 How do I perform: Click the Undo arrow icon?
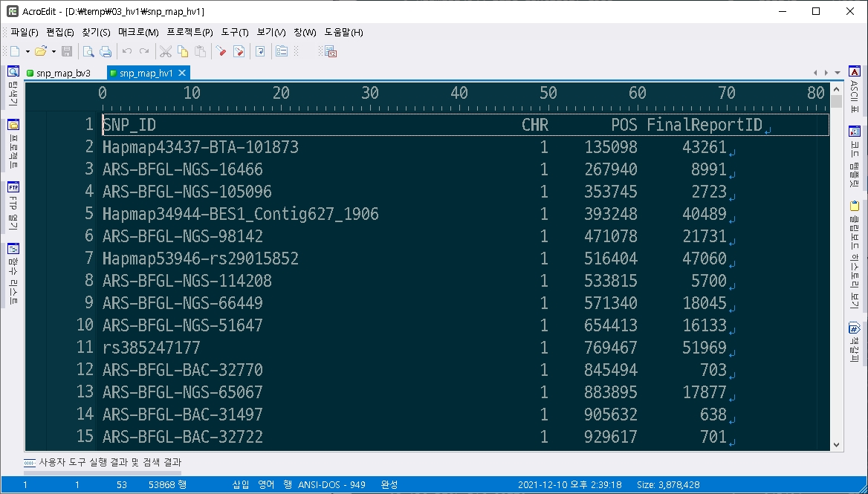[127, 51]
